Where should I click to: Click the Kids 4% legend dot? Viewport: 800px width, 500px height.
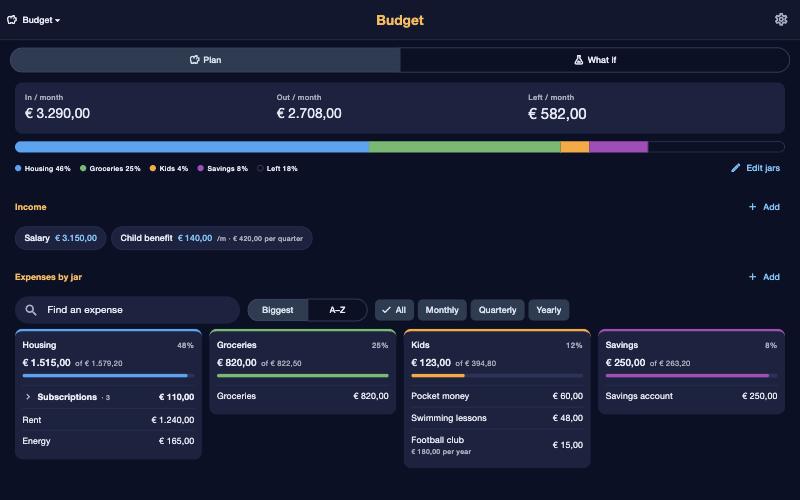point(153,168)
